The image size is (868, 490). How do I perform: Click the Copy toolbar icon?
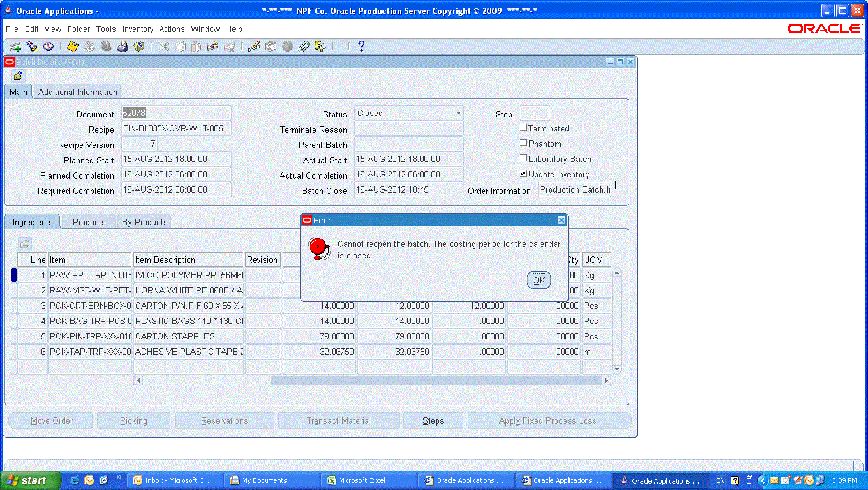coord(180,47)
